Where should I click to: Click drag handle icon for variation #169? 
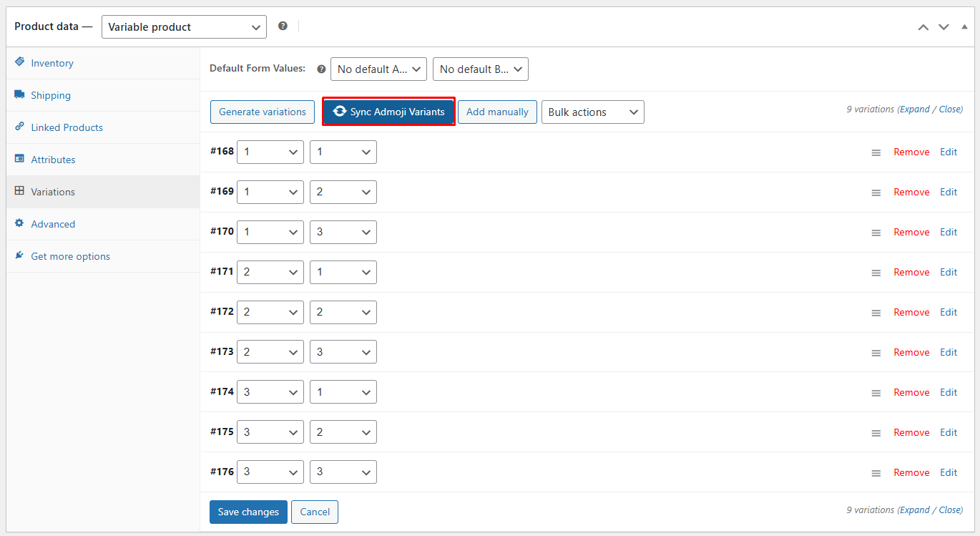pyautogui.click(x=876, y=193)
